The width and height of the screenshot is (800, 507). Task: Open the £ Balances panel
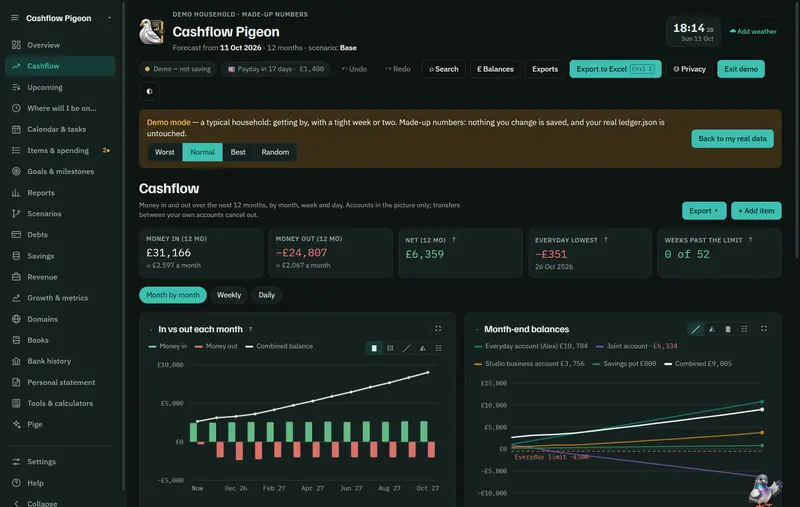pyautogui.click(x=495, y=69)
